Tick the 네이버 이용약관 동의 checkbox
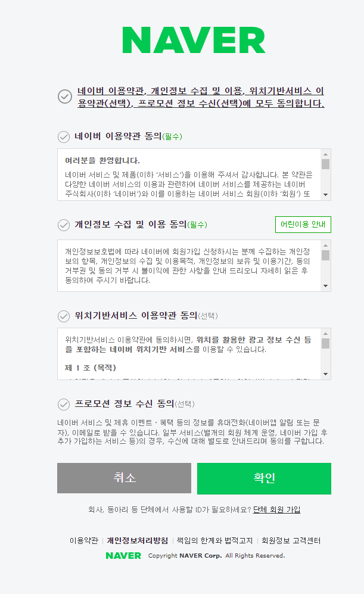364x594 pixels. tap(64, 136)
